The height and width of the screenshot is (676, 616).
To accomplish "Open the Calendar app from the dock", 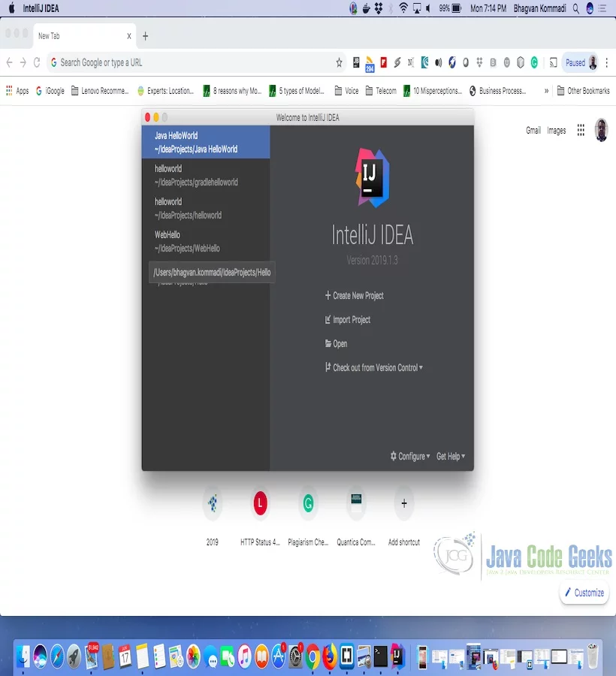I will [x=125, y=656].
